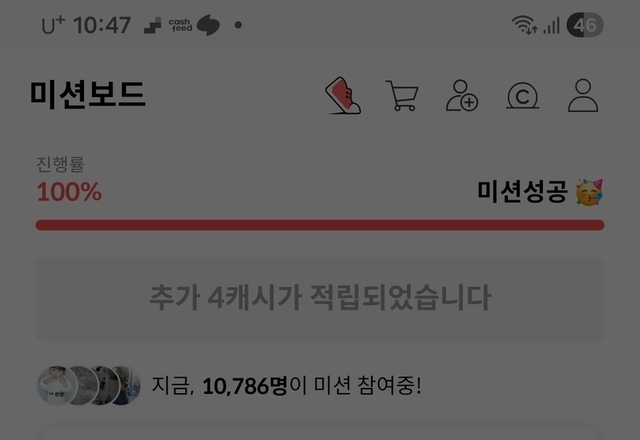Tap the 지금, 10,786명이 미션 참여중 text
Image resolution: width=640 pixels, height=440 pixels.
click(x=286, y=385)
